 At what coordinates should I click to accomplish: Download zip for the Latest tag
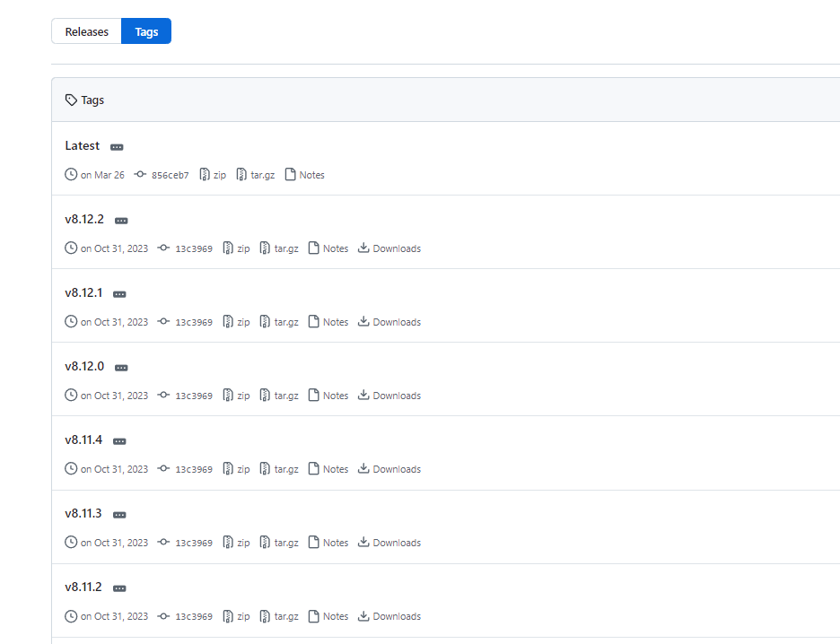tap(220, 175)
